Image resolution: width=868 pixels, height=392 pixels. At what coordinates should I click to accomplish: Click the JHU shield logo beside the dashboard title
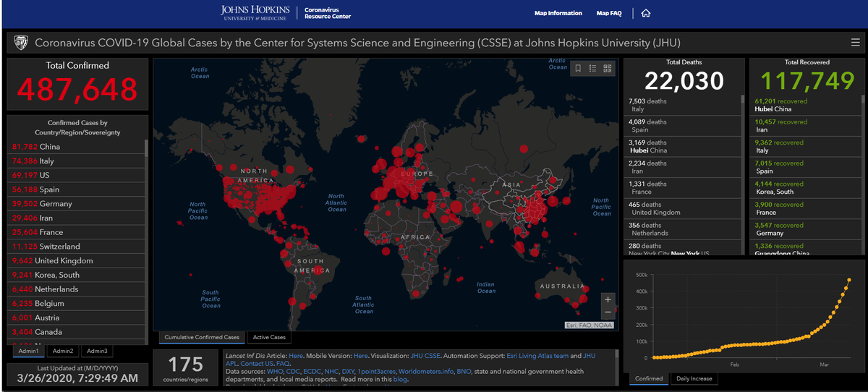coord(22,43)
